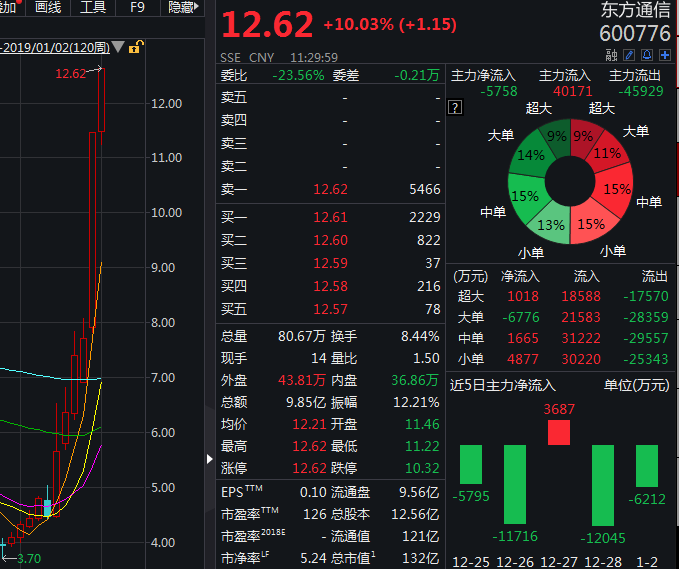Click the 融 margin trading icon
The width and height of the screenshot is (679, 569).
click(x=612, y=57)
